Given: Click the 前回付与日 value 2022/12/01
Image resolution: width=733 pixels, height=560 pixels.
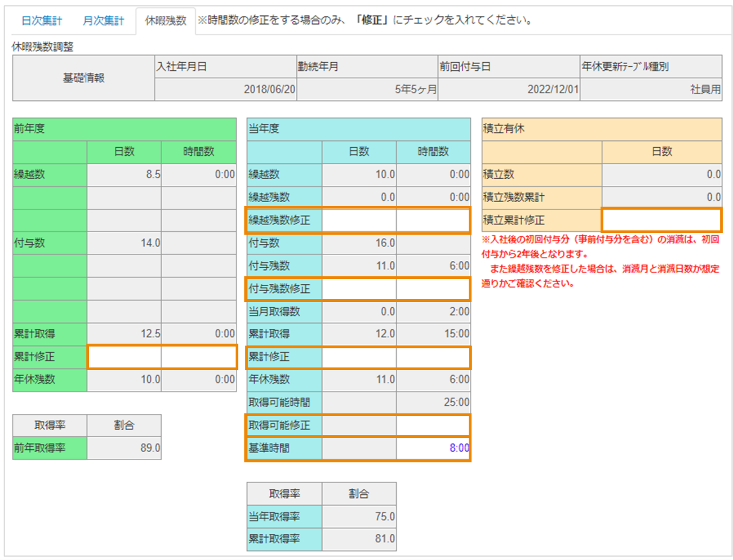Looking at the screenshot, I should coord(509,90).
